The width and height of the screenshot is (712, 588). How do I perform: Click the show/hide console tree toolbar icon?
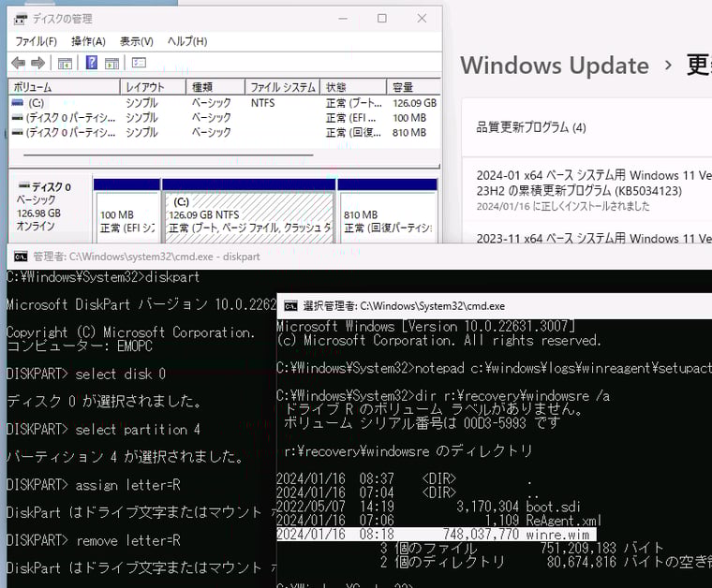tap(65, 63)
